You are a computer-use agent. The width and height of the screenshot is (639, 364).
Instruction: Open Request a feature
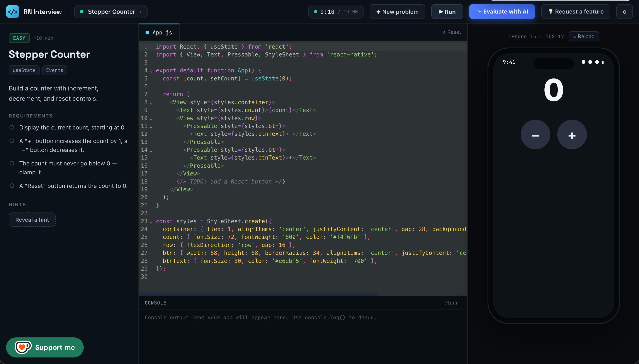pos(576,12)
